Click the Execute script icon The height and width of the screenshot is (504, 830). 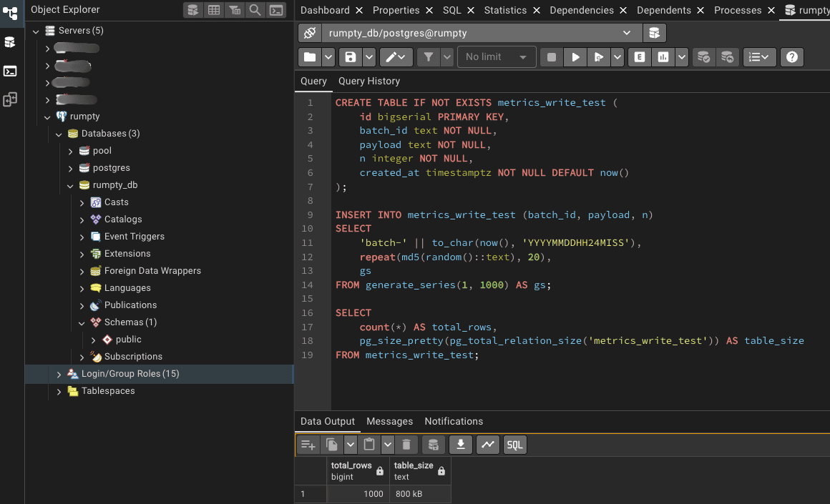(599, 57)
